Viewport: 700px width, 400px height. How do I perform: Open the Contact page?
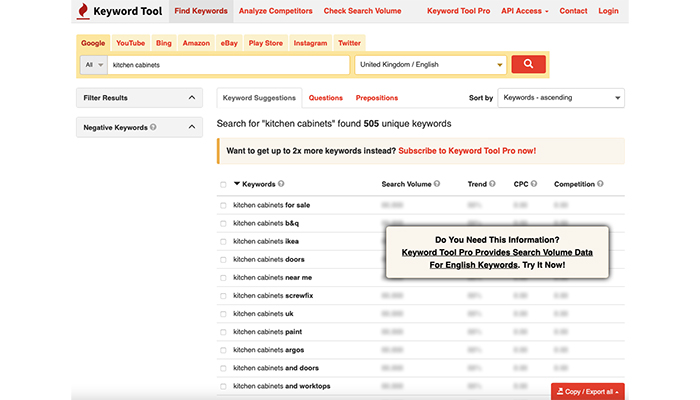[573, 11]
